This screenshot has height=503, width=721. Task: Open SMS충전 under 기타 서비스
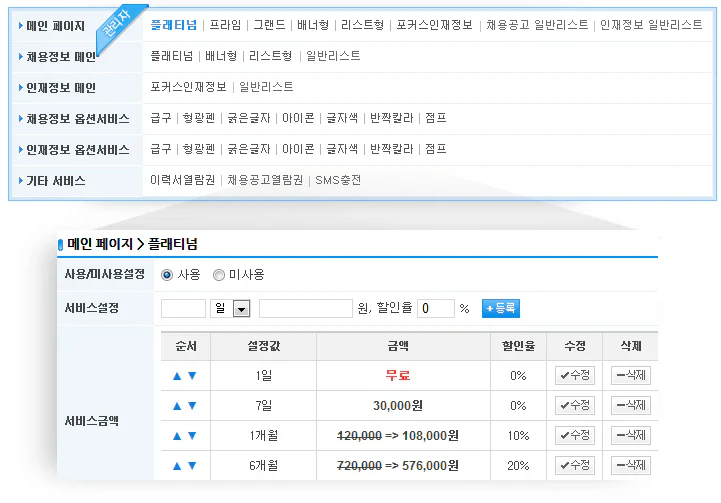[x=338, y=180]
